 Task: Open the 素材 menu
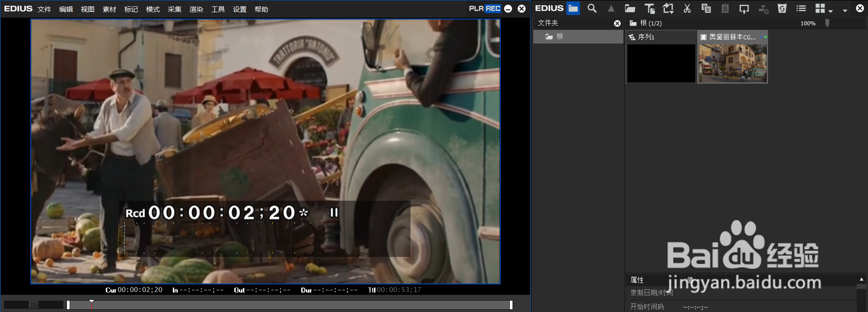(x=109, y=9)
